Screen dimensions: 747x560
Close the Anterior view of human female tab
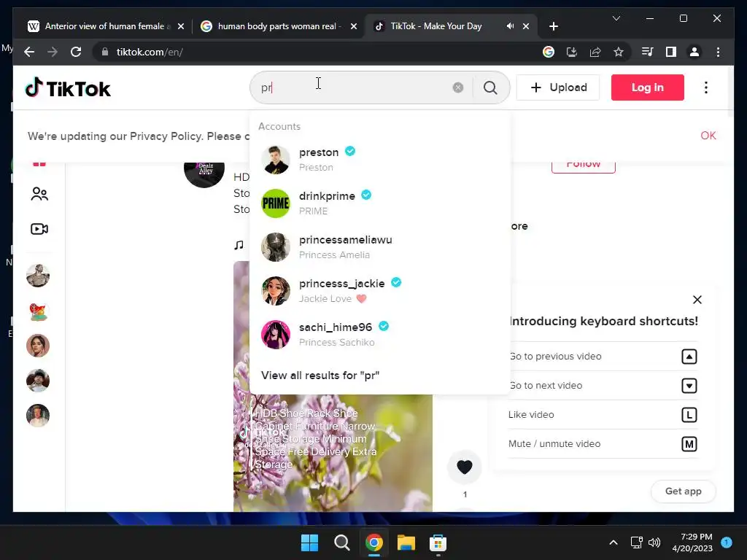pos(181,26)
